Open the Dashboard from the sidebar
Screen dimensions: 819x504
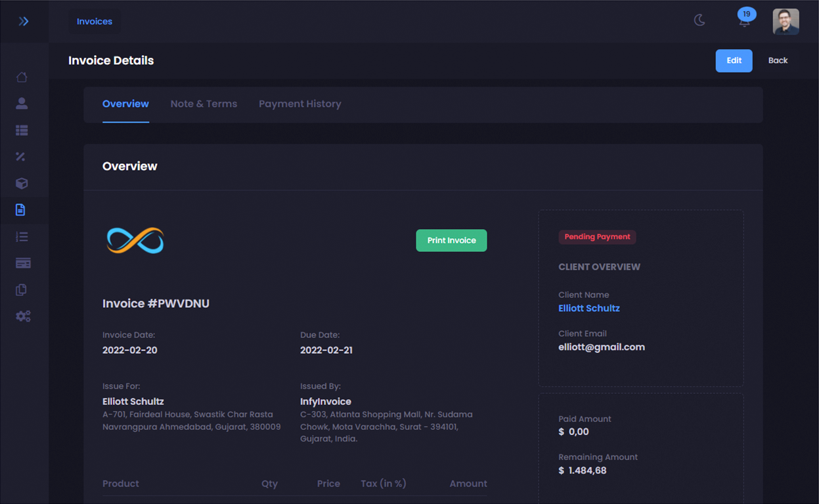pos(22,77)
